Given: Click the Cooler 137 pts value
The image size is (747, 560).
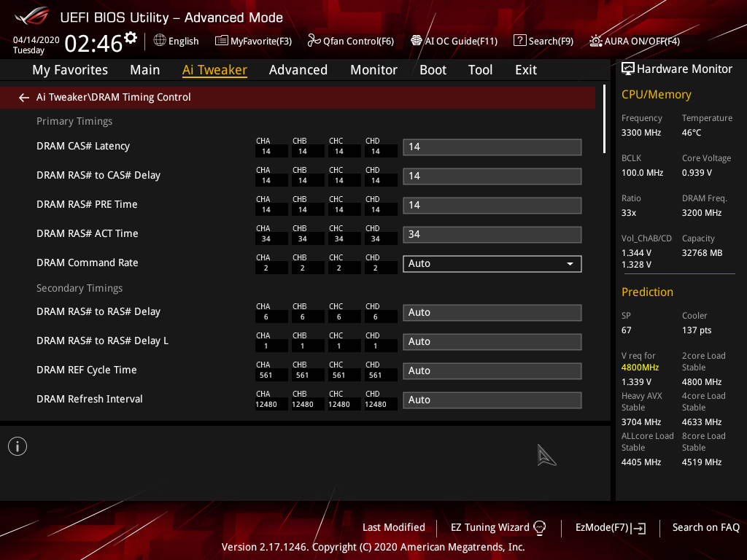Looking at the screenshot, I should (x=696, y=330).
